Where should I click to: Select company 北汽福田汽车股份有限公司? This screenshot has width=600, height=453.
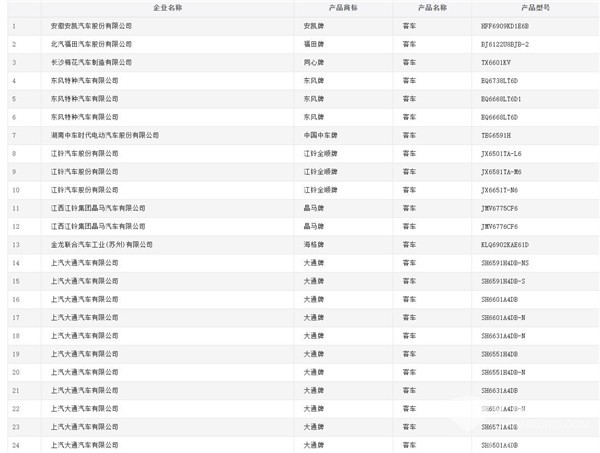click(x=91, y=43)
